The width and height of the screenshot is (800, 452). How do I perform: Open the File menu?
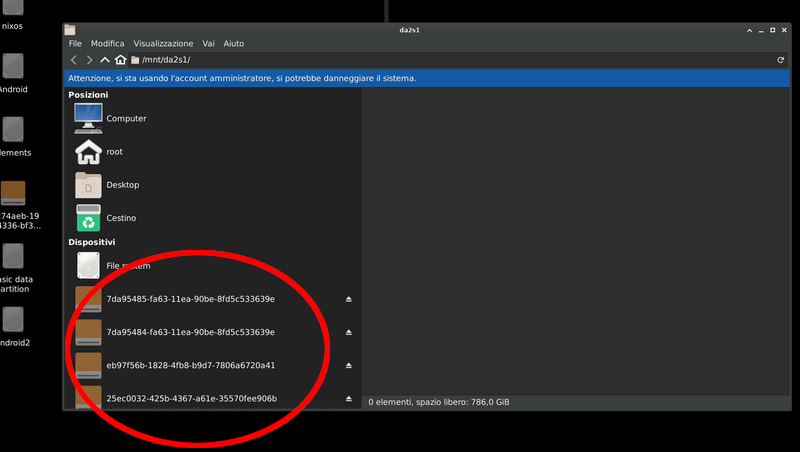click(75, 44)
